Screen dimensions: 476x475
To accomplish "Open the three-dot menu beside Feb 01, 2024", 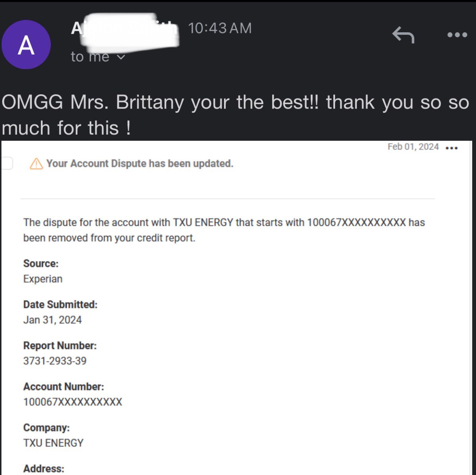I will click(451, 148).
